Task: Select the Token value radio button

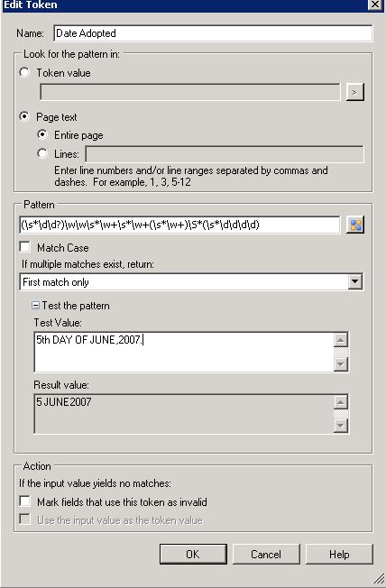Action: 24,72
